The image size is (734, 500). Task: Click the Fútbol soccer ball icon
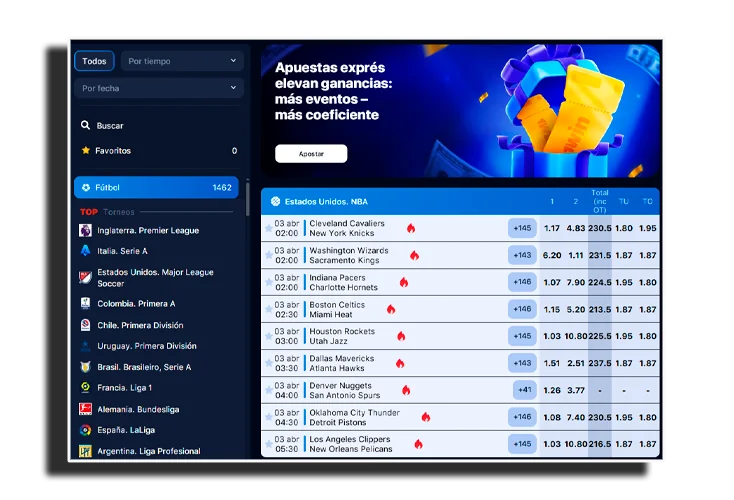pyautogui.click(x=86, y=187)
